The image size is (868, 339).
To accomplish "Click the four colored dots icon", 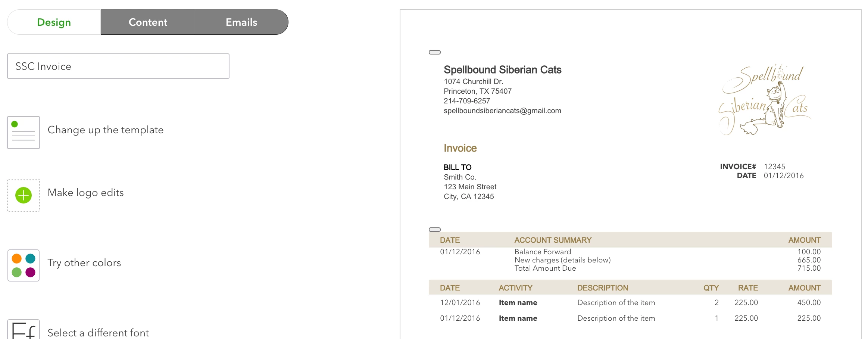I will click(24, 265).
